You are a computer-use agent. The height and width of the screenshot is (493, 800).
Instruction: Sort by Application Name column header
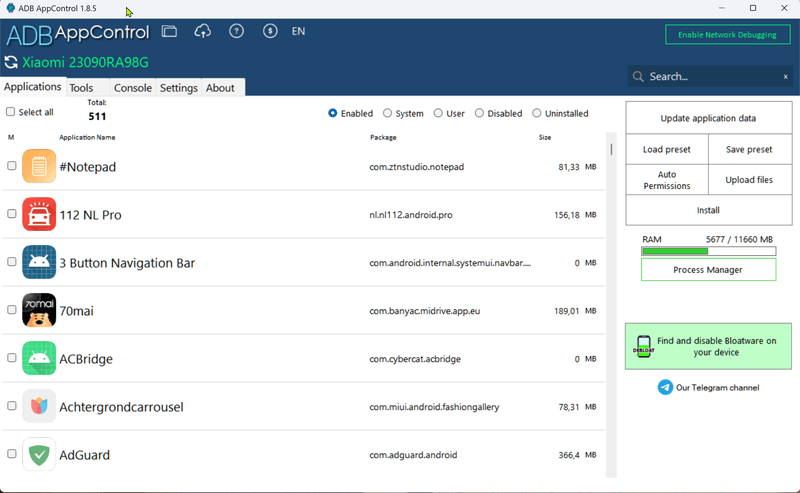tap(87, 137)
